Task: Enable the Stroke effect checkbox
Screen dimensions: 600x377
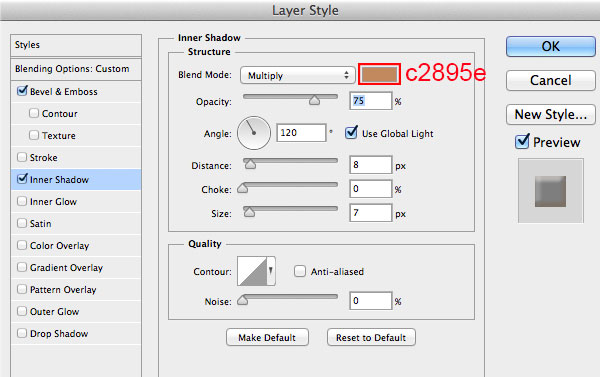Action: tap(22, 157)
